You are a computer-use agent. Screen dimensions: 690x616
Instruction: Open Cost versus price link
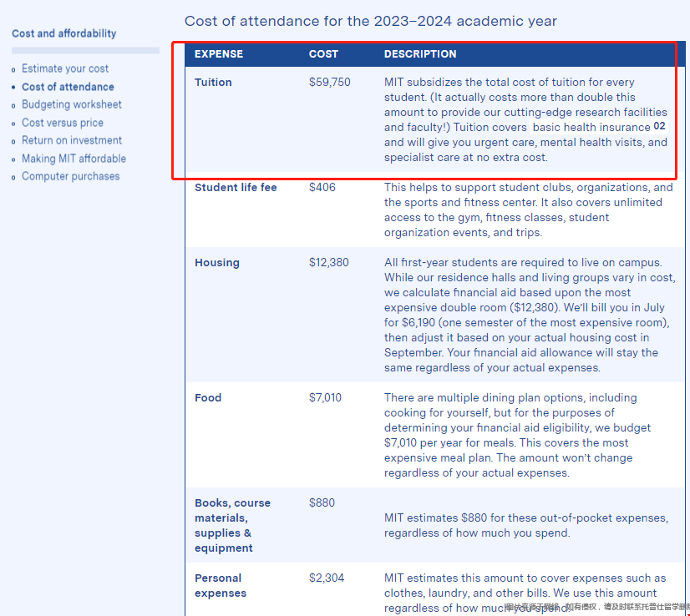coord(63,123)
